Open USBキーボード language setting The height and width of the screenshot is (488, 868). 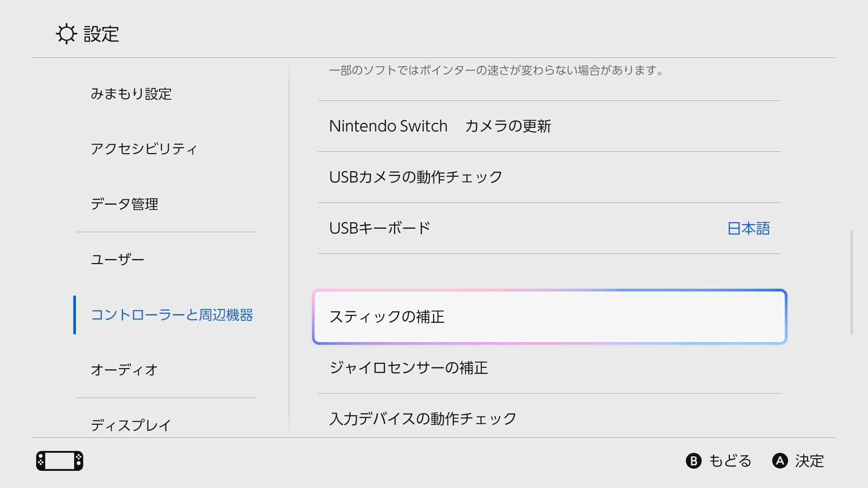click(x=380, y=228)
